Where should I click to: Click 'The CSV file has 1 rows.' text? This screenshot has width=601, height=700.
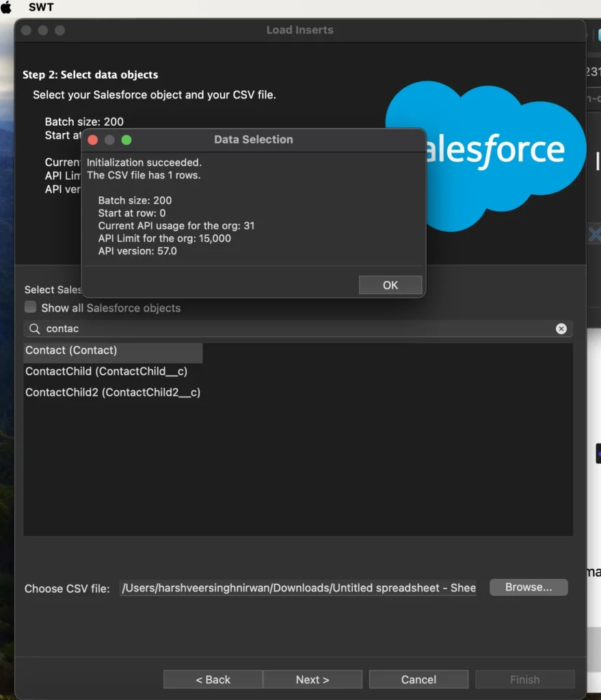click(x=144, y=175)
